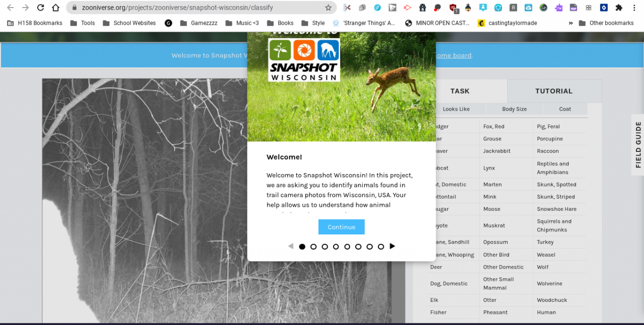Open the Chrome three-dot menu
Viewport: 644px width, 325px height.
click(634, 8)
